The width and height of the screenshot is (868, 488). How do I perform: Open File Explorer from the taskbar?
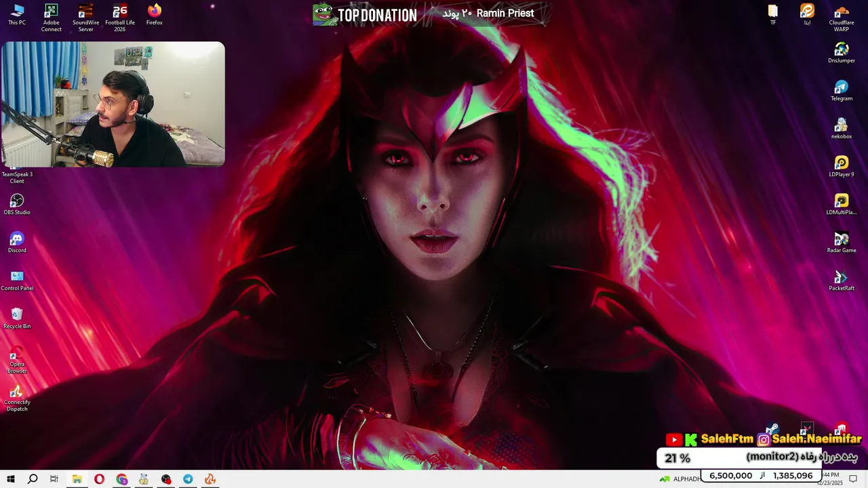pyautogui.click(x=77, y=479)
